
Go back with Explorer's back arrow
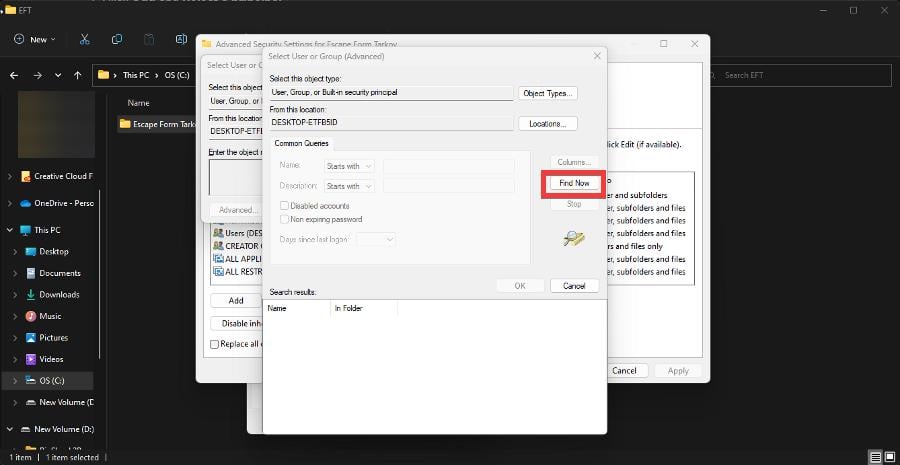pyautogui.click(x=14, y=75)
